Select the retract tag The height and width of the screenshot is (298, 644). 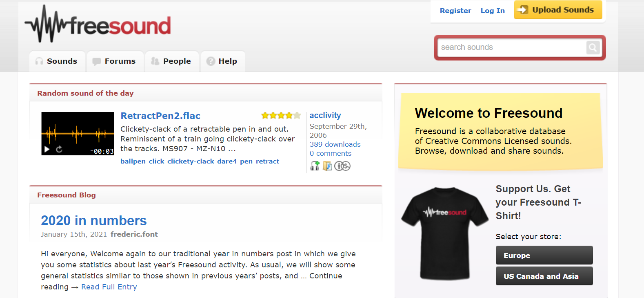pos(267,161)
